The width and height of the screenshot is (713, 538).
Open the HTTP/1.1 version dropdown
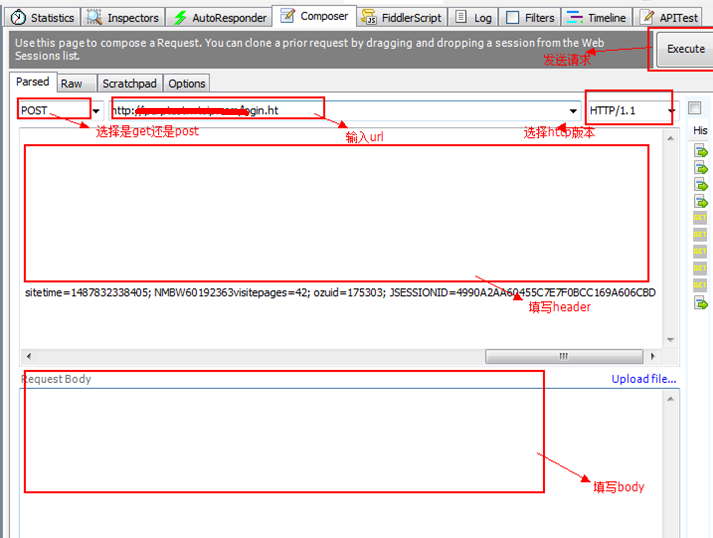(x=672, y=110)
